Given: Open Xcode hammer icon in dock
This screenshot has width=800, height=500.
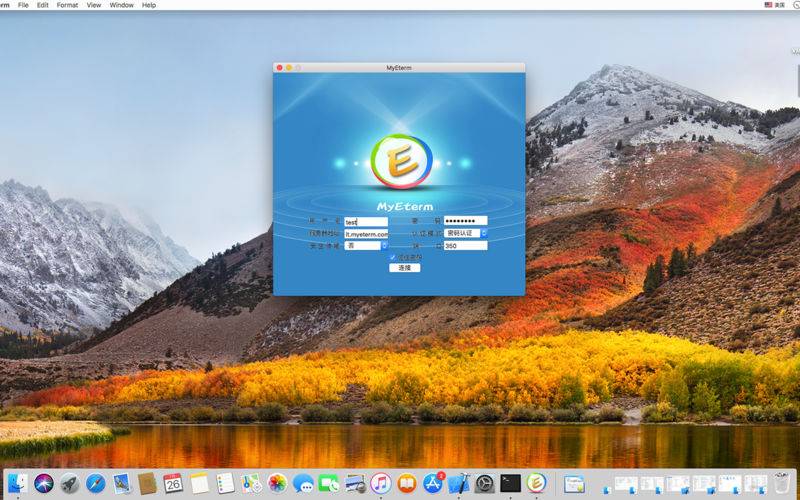Looking at the screenshot, I should [459, 483].
